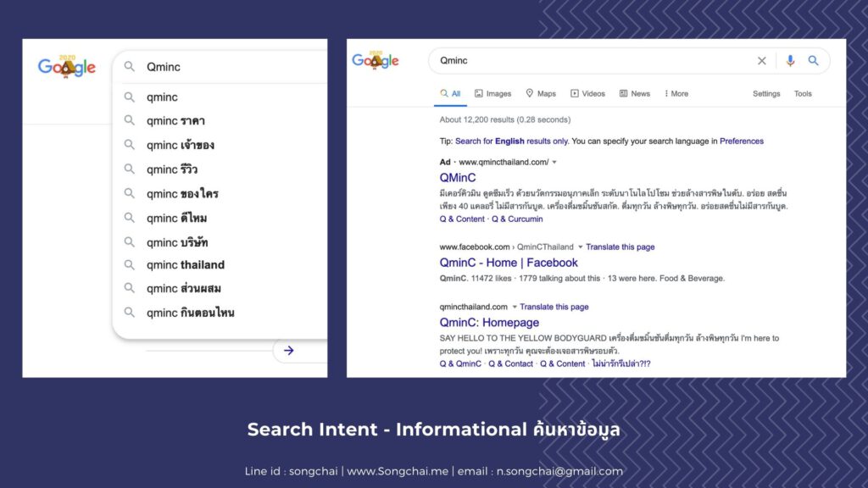
Task: Open 'Q & Curcumin' sitelink under ad
Action: coord(517,219)
